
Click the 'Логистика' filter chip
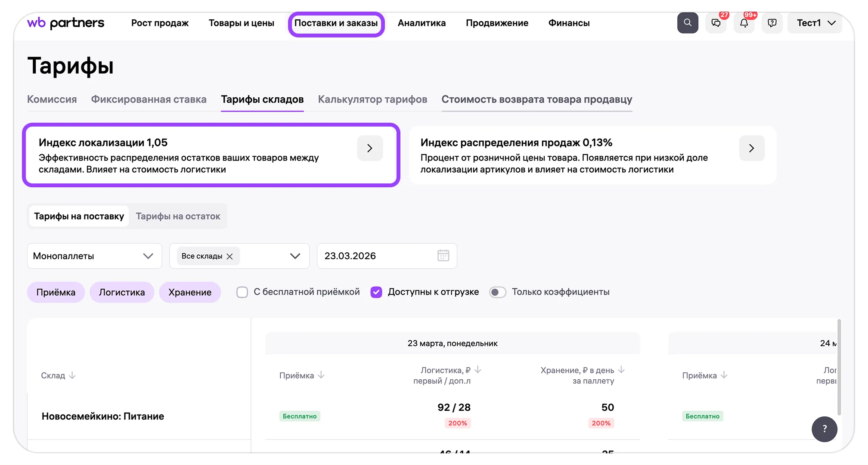[122, 292]
